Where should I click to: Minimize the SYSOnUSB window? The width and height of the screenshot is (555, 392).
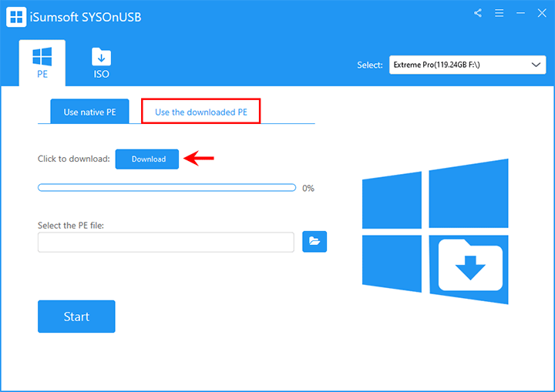[520, 13]
